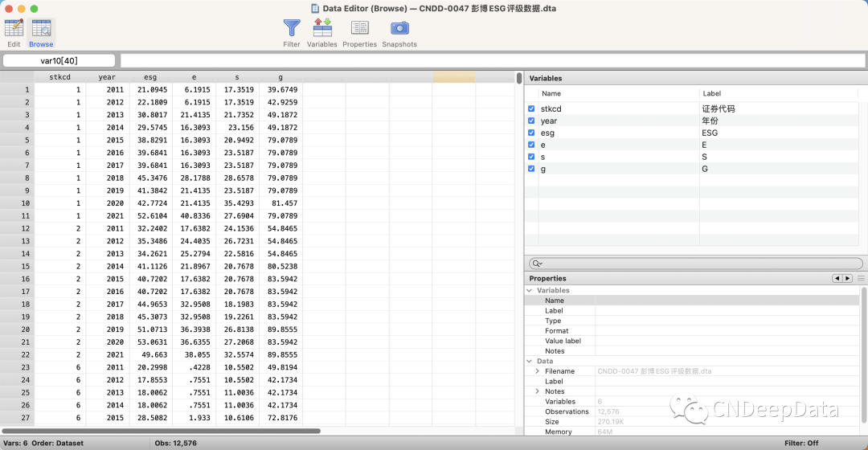
Task: Click the Type property row
Action: click(692, 321)
